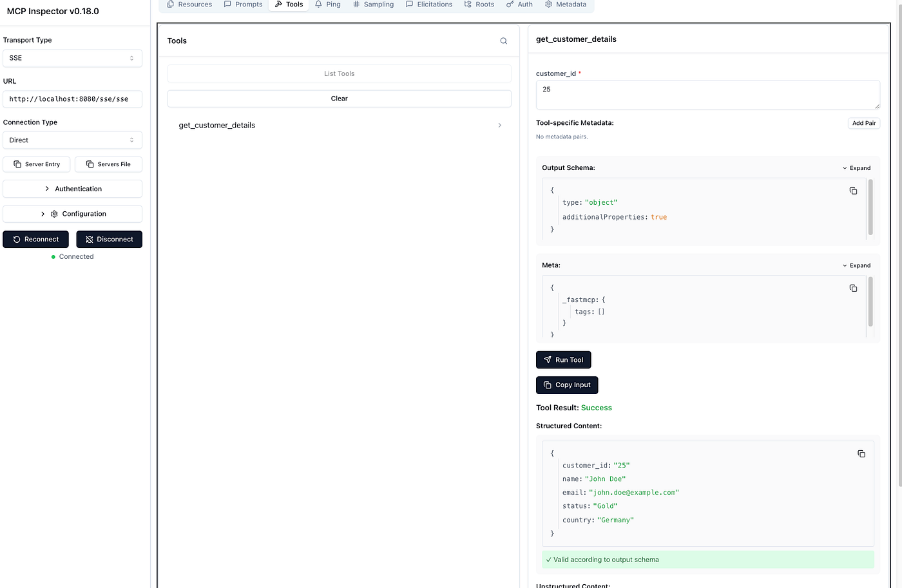This screenshot has height=588, width=902.
Task: Click the Servers File button
Action: [108, 164]
